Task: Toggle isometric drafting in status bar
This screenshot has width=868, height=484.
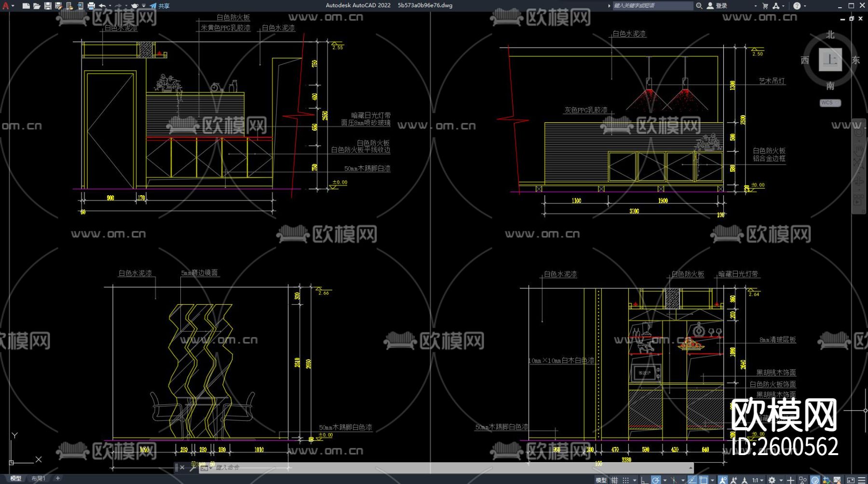Action: (x=674, y=480)
